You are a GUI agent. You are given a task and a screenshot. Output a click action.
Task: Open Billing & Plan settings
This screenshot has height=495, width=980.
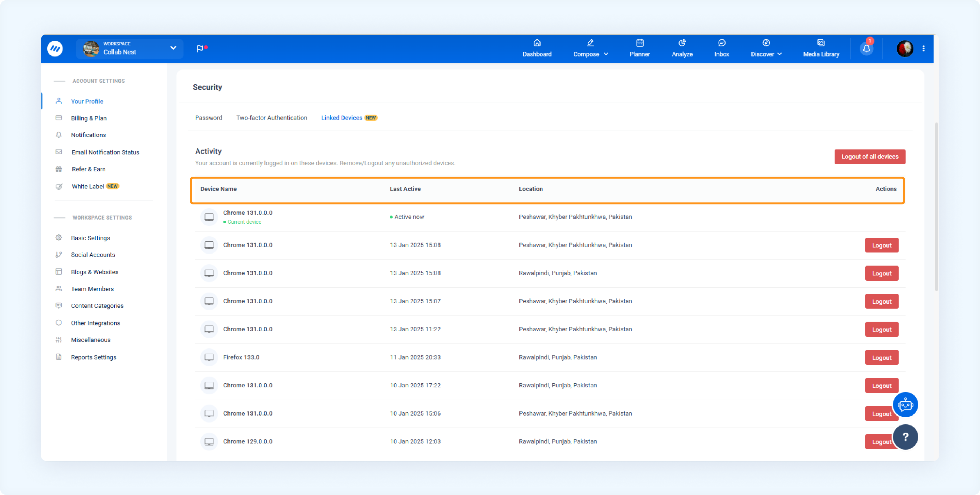pos(89,118)
